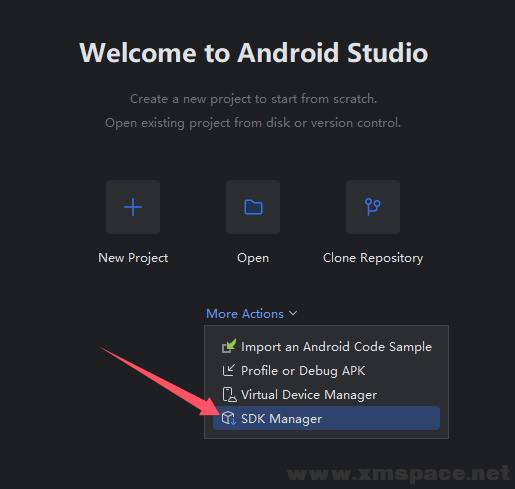Click the Open label text
The width and height of the screenshot is (515, 489).
point(253,258)
